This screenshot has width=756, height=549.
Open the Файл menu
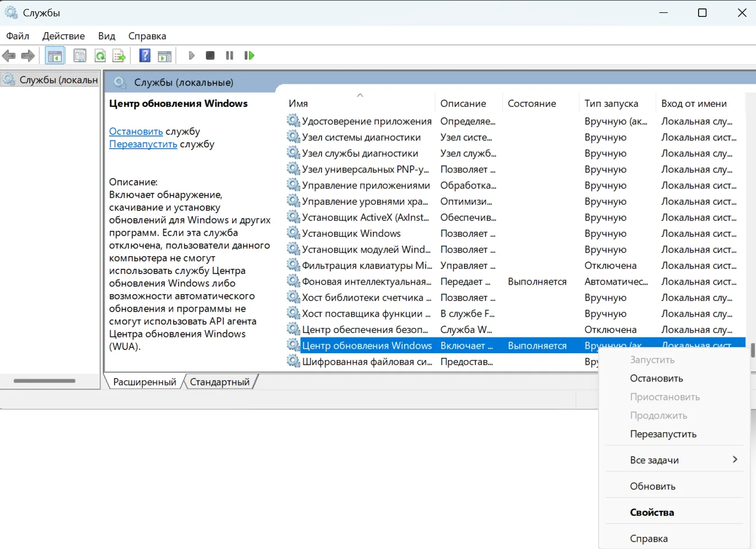click(17, 36)
